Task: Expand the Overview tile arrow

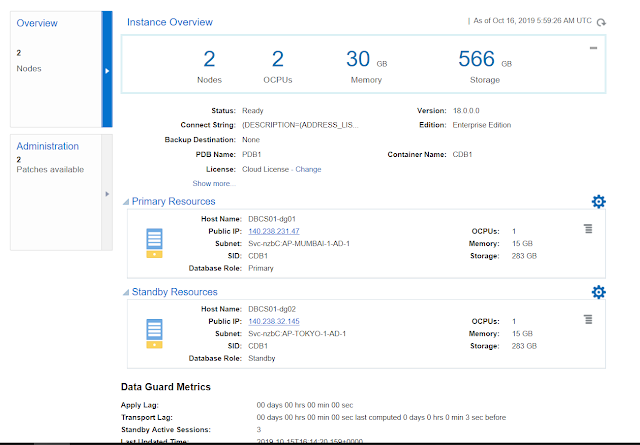Action: coord(107,69)
